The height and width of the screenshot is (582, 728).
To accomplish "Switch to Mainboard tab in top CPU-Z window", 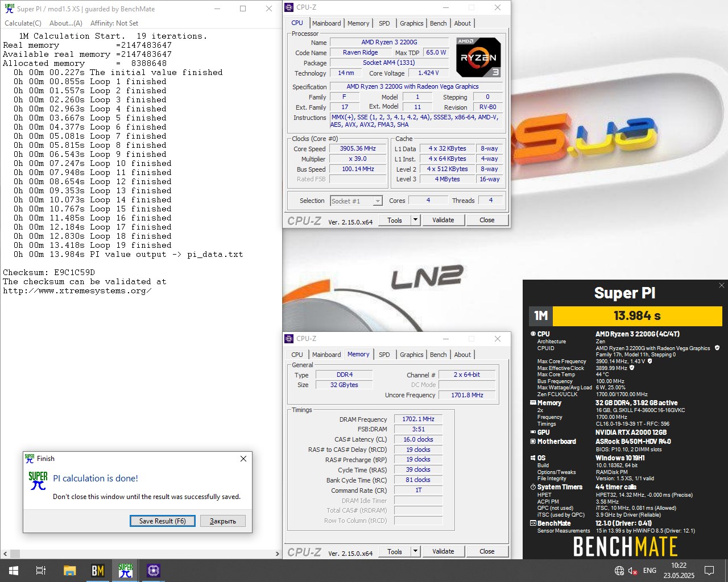I will 326,23.
